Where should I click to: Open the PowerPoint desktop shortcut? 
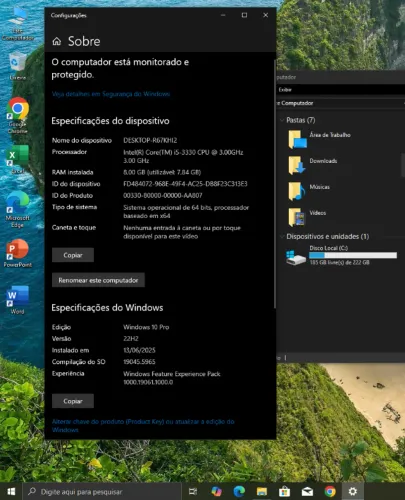pos(18,253)
